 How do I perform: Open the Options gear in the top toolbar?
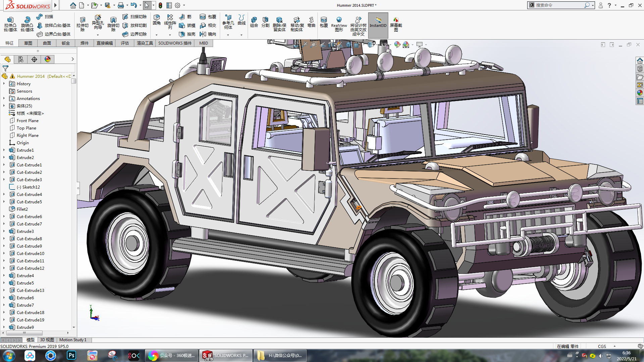178,5
